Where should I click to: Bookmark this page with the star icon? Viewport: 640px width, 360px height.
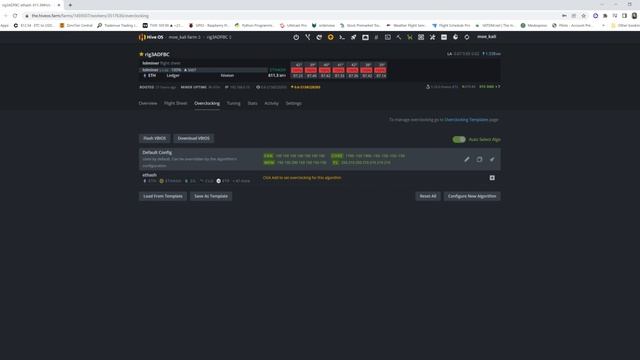[x=584, y=16]
